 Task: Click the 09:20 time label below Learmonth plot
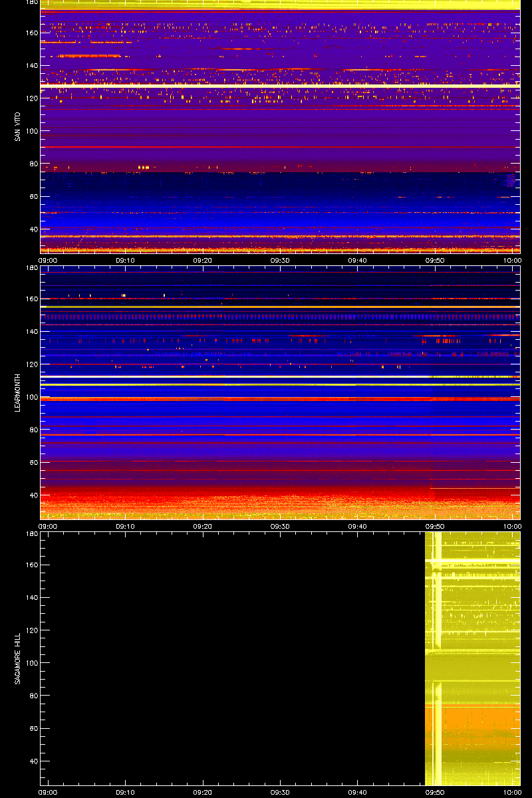point(203,527)
